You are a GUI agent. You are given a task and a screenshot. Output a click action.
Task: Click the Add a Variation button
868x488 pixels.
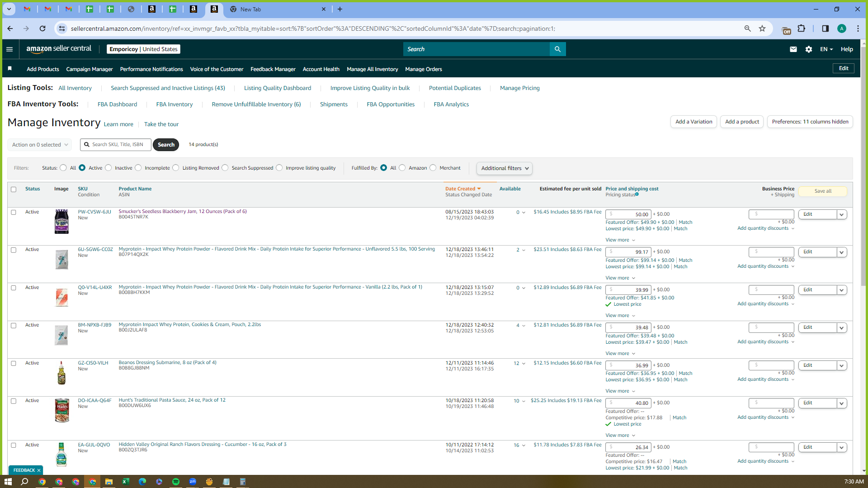coord(693,122)
